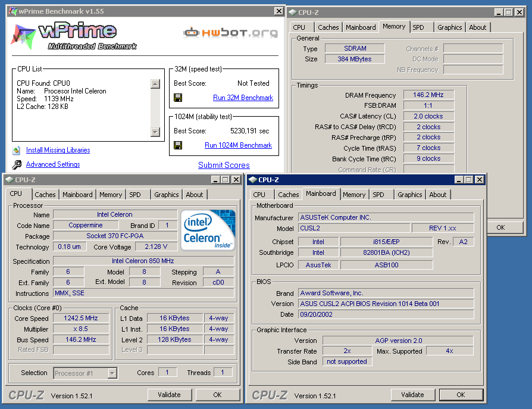Click the magnifier icon beside Advanced Settings
This screenshot has width=532, height=409.
pos(16,165)
